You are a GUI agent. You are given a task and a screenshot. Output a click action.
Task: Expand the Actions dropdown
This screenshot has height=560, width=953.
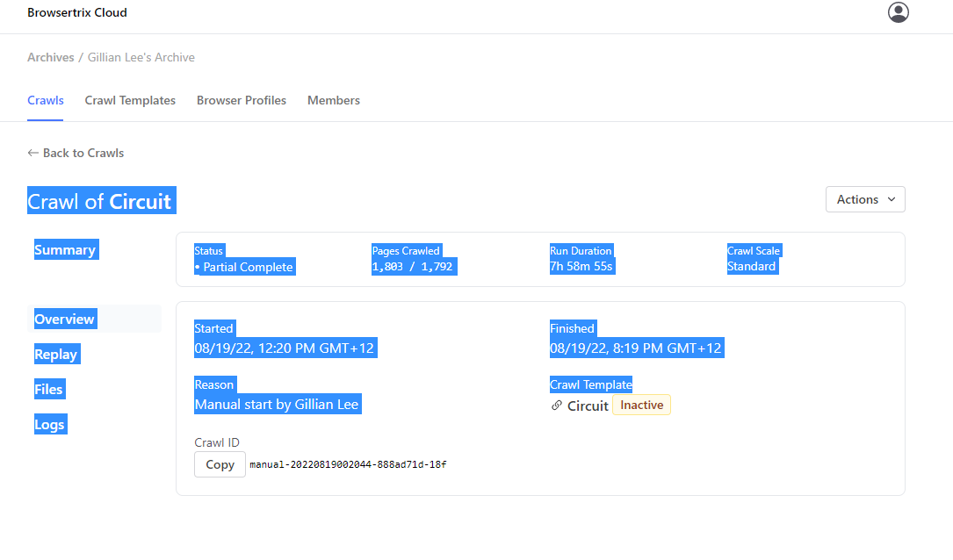coord(864,199)
